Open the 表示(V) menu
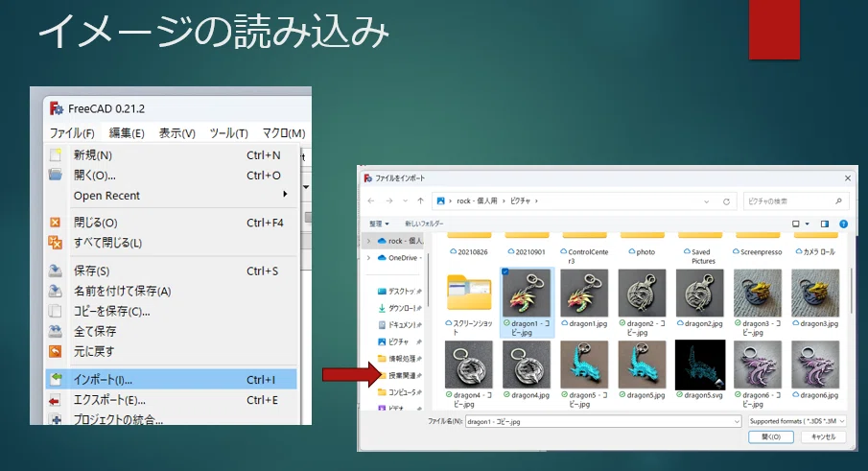Image resolution: width=868 pixels, height=471 pixels. point(176,133)
